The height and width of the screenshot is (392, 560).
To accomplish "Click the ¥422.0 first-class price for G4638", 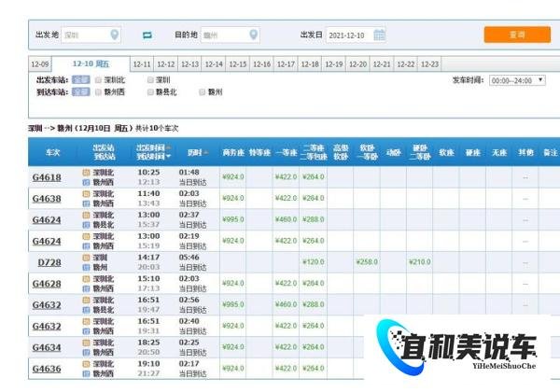I will [x=287, y=198].
